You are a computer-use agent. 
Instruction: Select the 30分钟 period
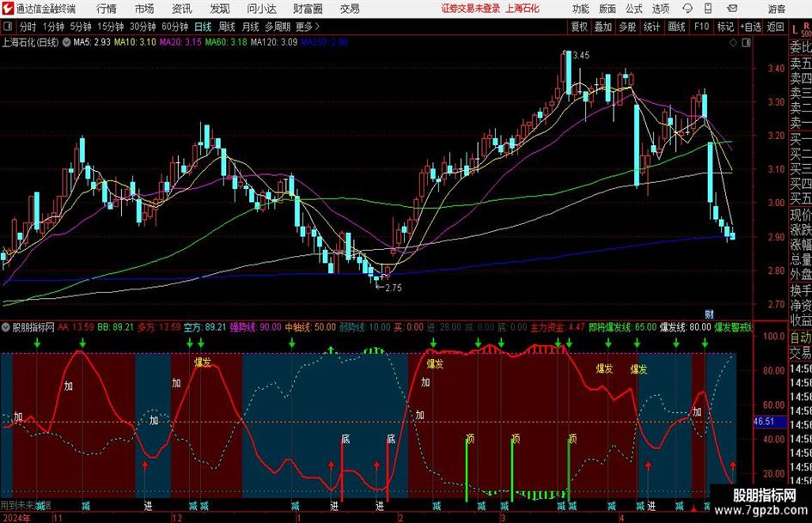point(143,27)
